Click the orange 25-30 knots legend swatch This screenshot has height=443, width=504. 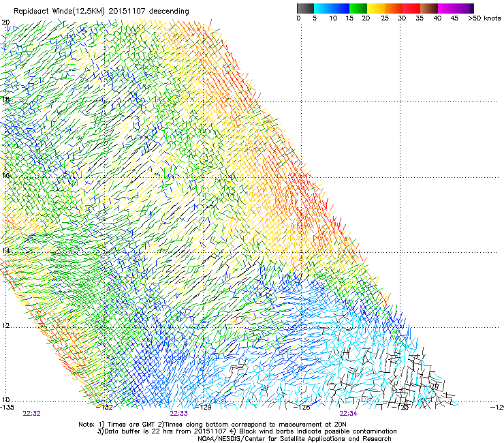pos(394,8)
